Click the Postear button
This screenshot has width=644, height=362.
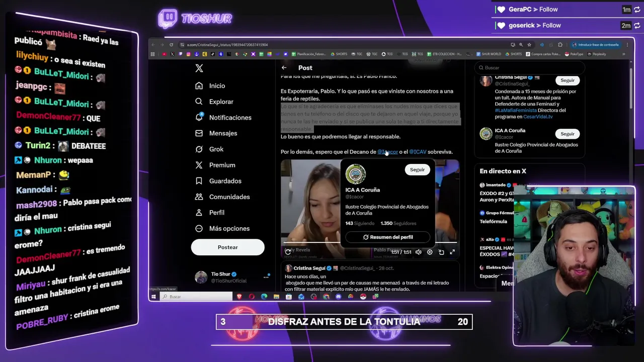click(x=227, y=247)
